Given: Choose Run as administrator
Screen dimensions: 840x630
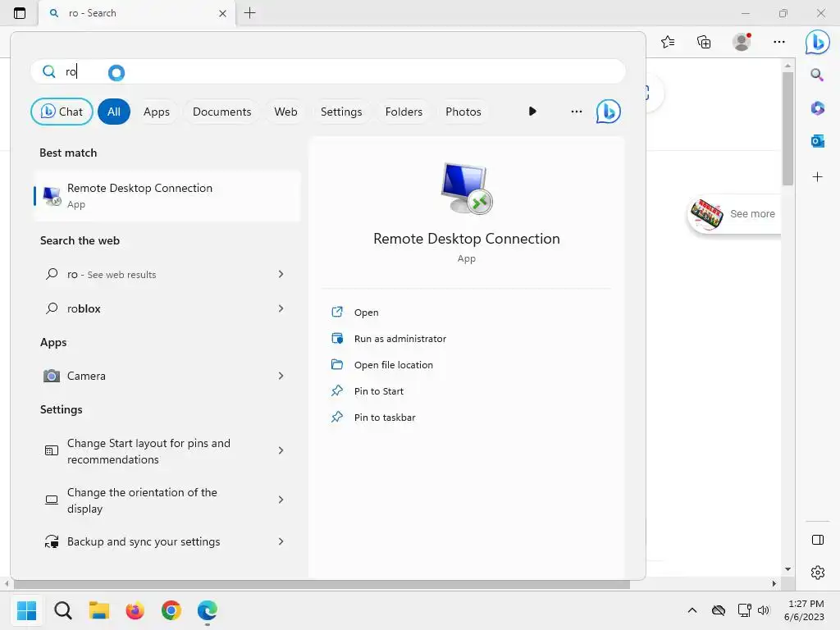Looking at the screenshot, I should click(x=399, y=339).
